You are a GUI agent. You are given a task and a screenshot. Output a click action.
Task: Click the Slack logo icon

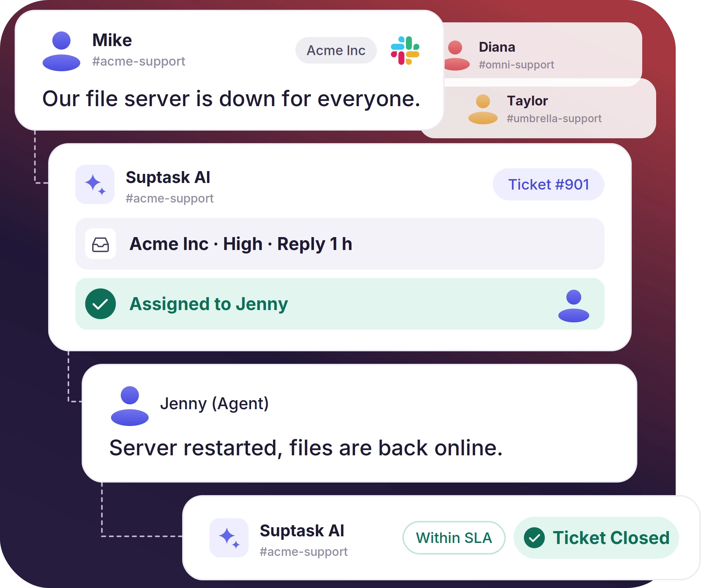(x=405, y=51)
